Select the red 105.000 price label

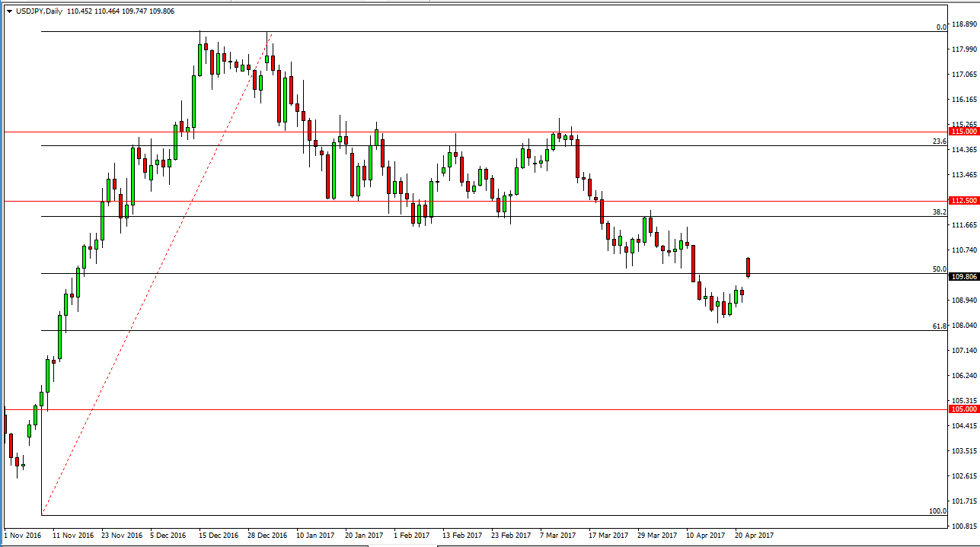point(963,409)
